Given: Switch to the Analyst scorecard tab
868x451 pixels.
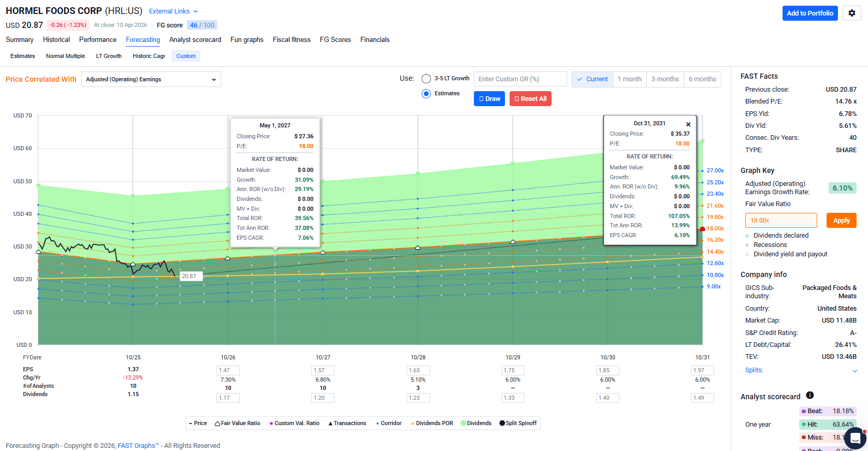Looking at the screenshot, I should 195,40.
